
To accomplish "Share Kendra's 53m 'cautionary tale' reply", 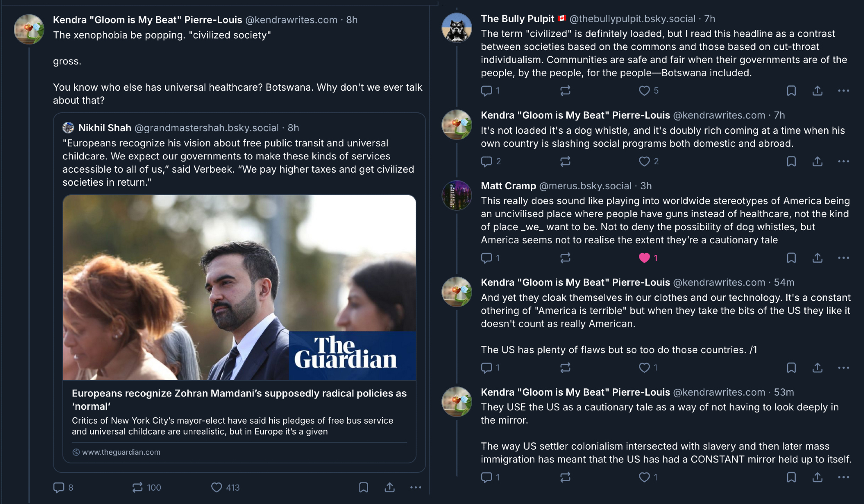I will (x=817, y=477).
